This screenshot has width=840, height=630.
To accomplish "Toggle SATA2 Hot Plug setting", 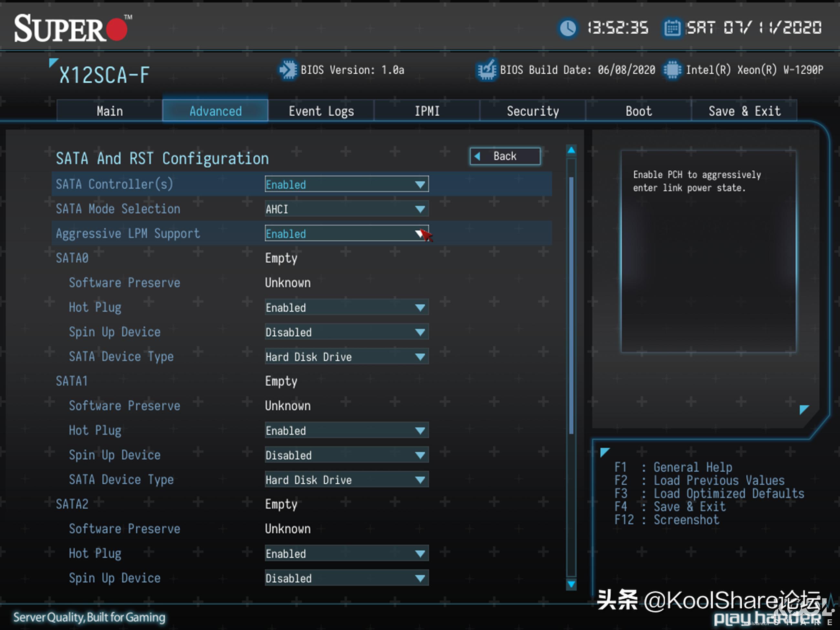I will 346,553.
